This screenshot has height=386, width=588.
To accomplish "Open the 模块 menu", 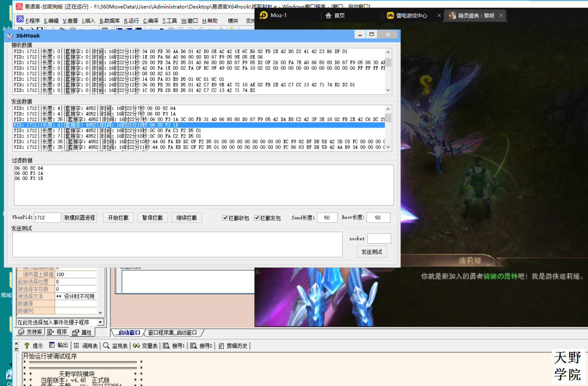I will [233, 21].
